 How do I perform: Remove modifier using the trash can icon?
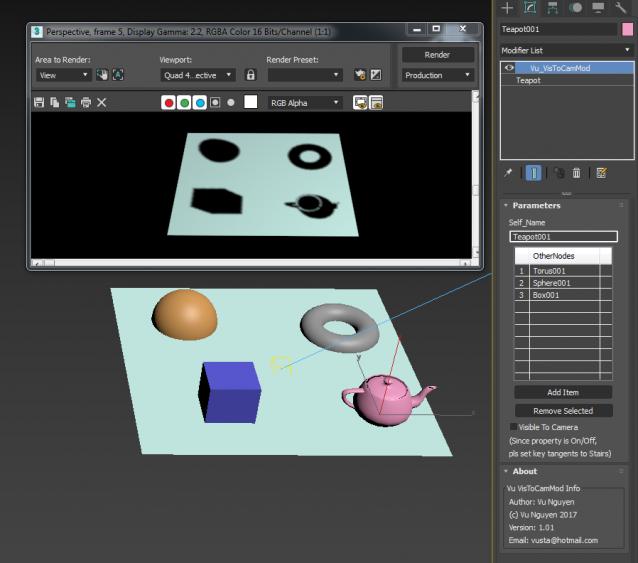tap(577, 173)
